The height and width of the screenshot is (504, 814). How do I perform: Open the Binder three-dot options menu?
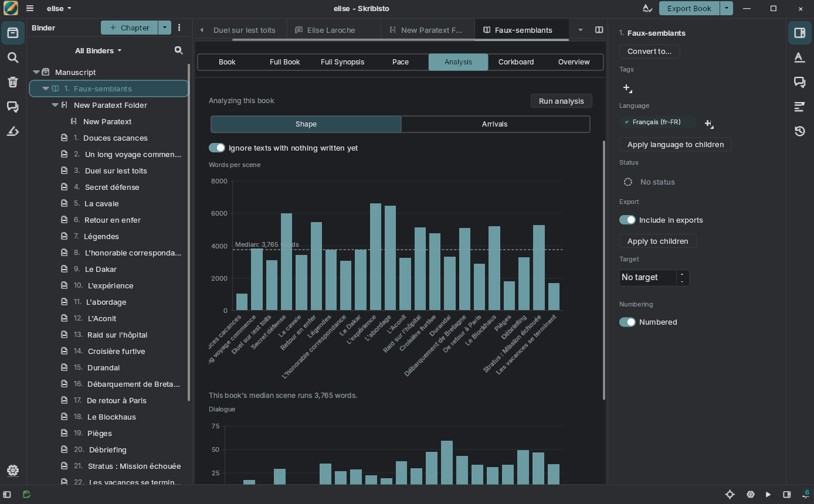(x=179, y=28)
